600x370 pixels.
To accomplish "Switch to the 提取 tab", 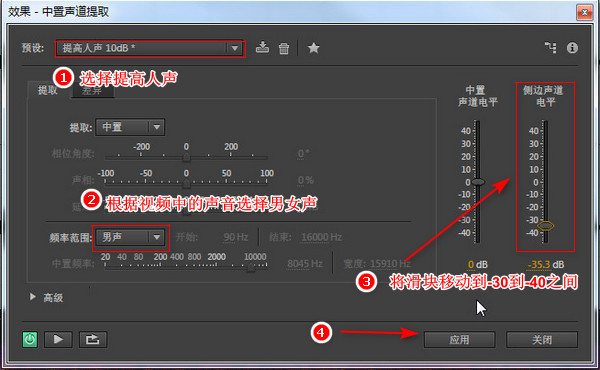I will 48,90.
